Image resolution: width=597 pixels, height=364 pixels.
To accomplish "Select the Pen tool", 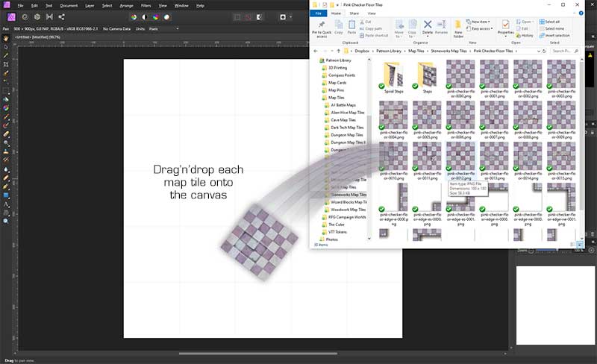I will (6, 186).
